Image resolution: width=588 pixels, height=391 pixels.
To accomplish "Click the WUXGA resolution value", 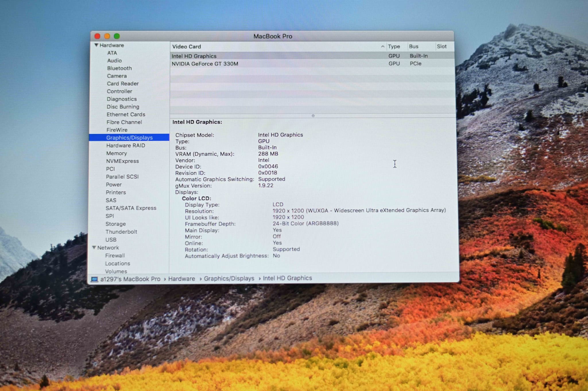I will (x=359, y=210).
